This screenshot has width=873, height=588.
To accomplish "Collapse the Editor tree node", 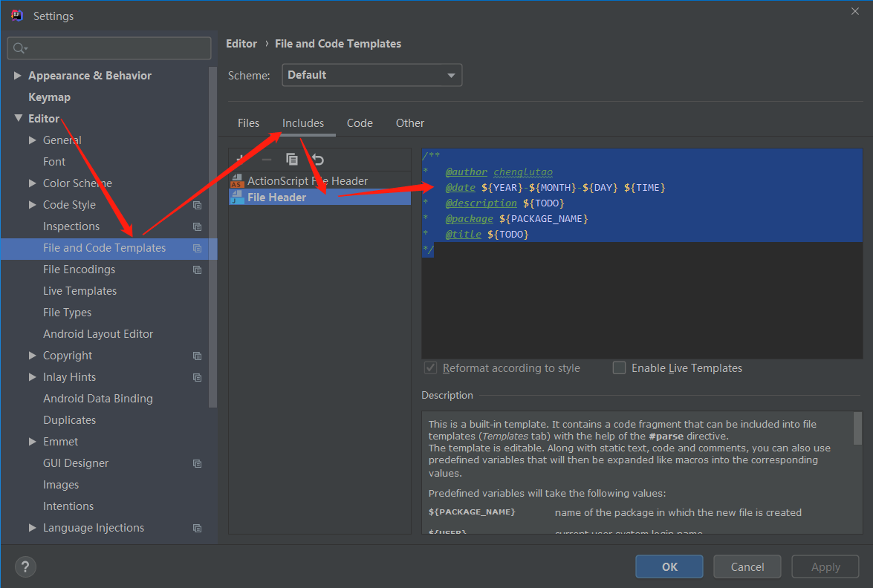I will (19, 118).
